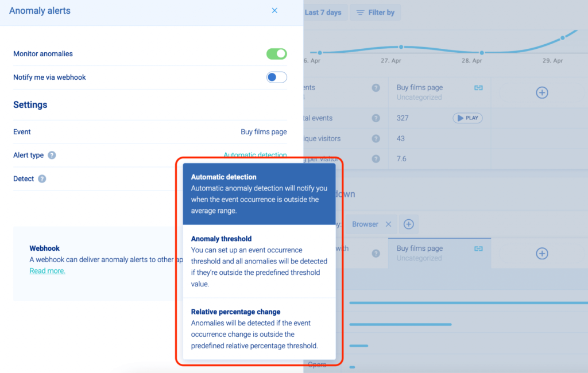588x373 pixels.
Task: Click the Filter by button
Action: (376, 13)
